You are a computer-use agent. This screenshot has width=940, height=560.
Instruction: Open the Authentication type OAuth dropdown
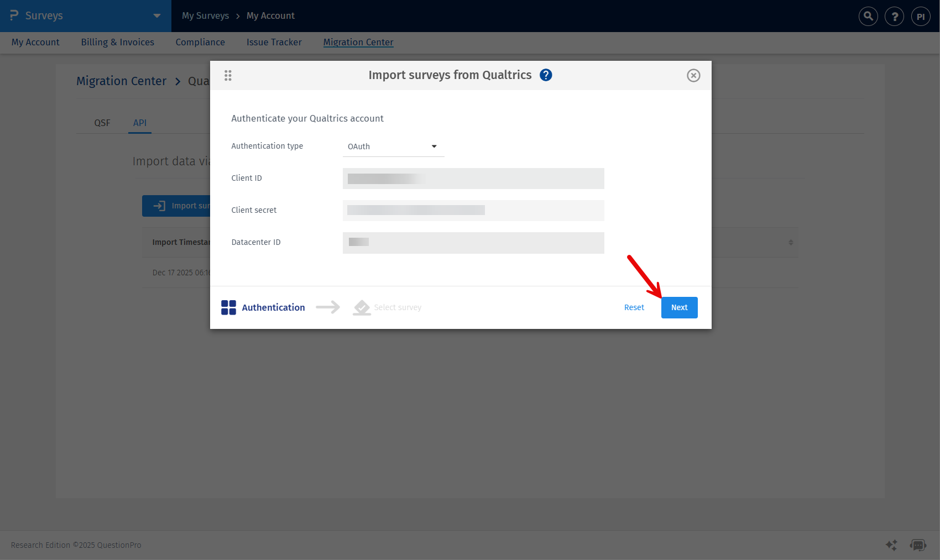(393, 146)
